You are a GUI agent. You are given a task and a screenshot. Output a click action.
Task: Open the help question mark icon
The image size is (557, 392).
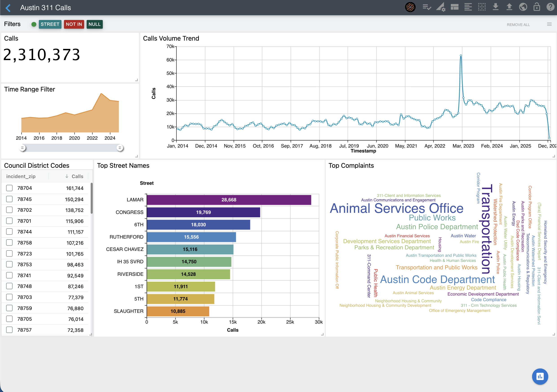coord(550,7)
